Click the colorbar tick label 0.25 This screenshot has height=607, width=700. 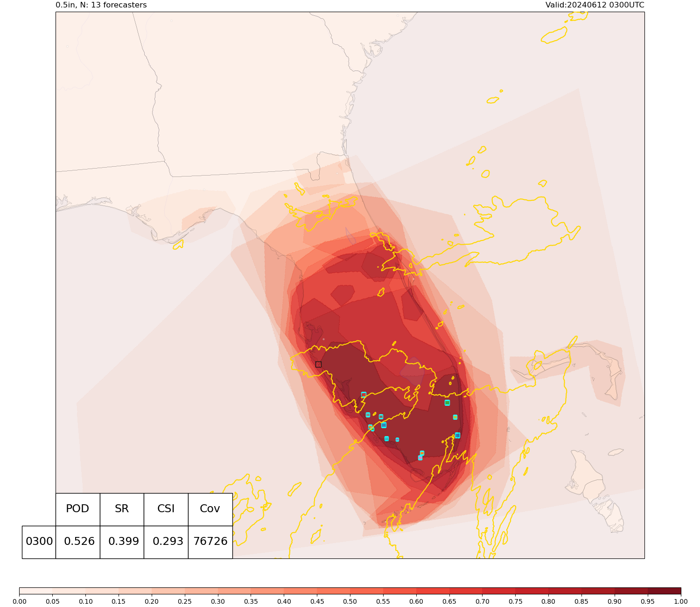(185, 602)
